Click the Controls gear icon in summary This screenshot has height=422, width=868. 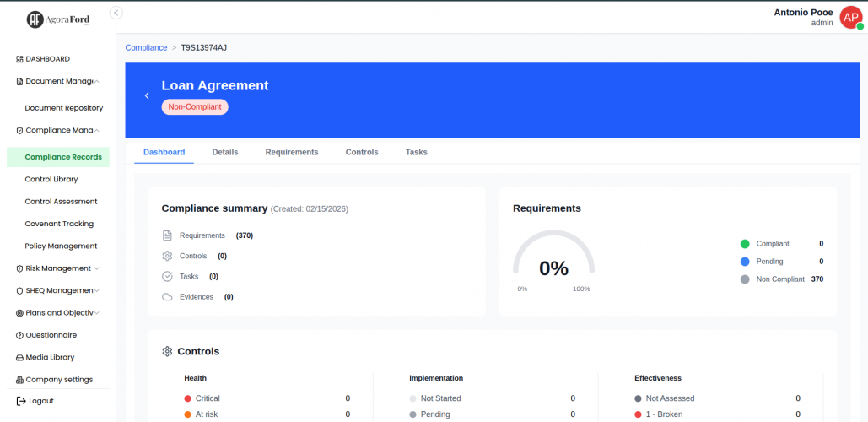167,256
